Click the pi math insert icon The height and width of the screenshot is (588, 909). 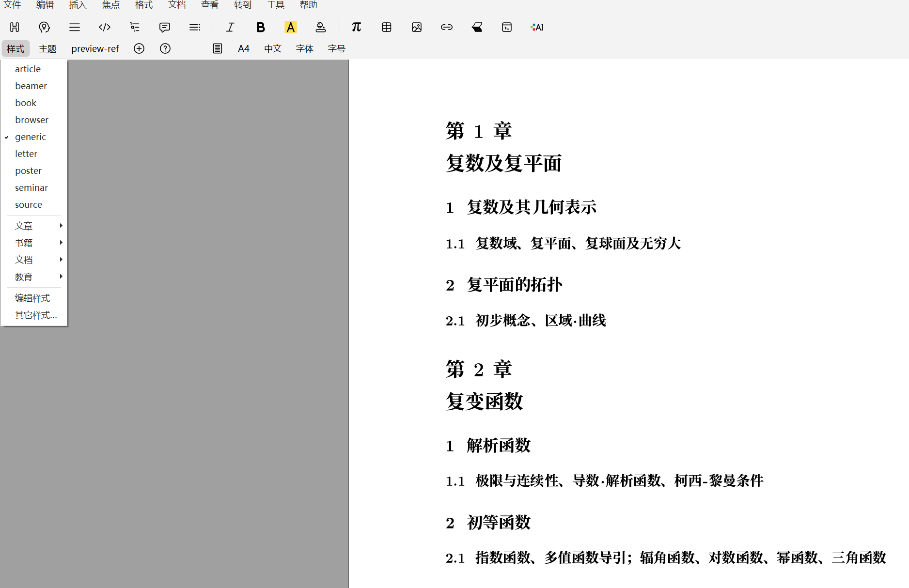pos(356,27)
